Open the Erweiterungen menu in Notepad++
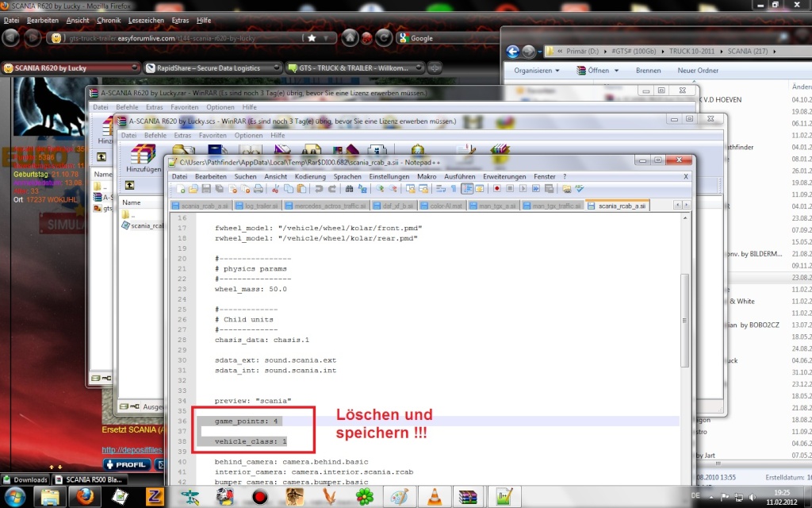 [x=504, y=177]
